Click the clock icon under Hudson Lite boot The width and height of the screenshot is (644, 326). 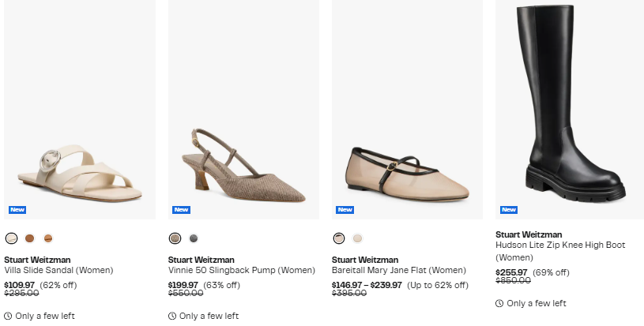[499, 303]
